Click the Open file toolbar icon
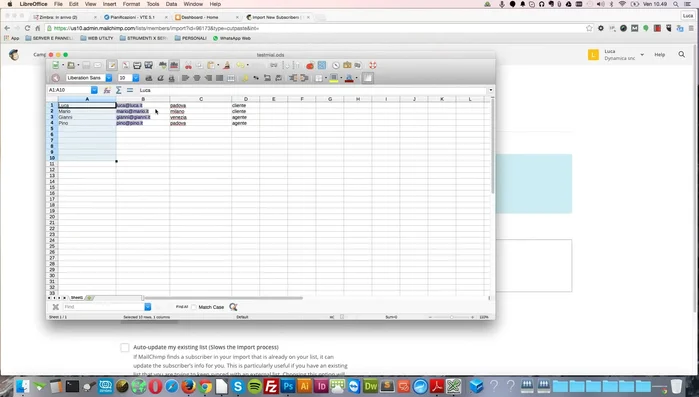The width and height of the screenshot is (699, 397). tap(71, 65)
